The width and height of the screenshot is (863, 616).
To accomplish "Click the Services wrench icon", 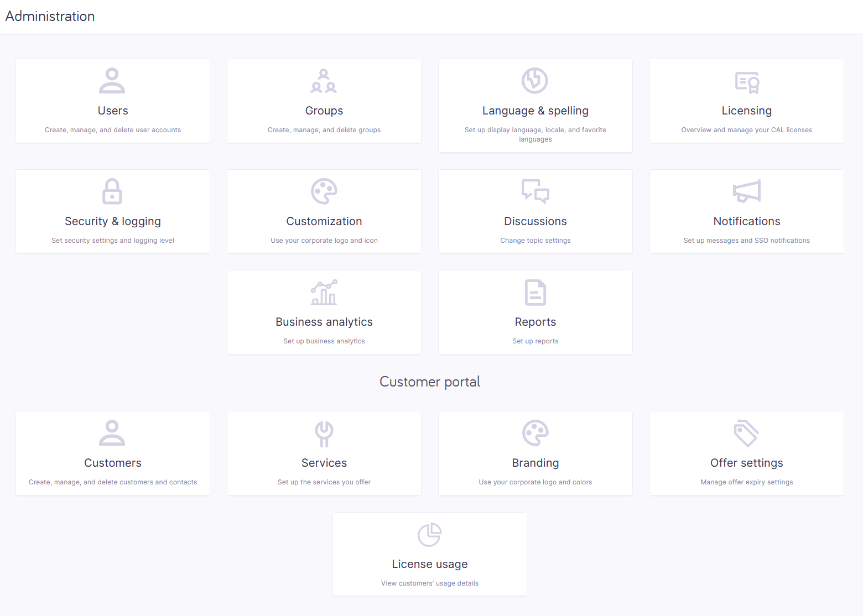I will [324, 433].
